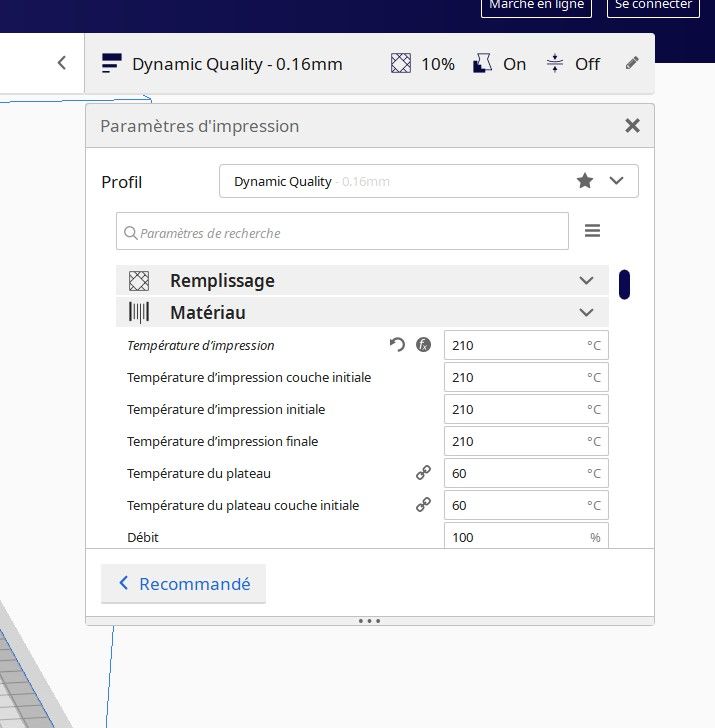Click the adhesion icon beside Off

[x=555, y=63]
